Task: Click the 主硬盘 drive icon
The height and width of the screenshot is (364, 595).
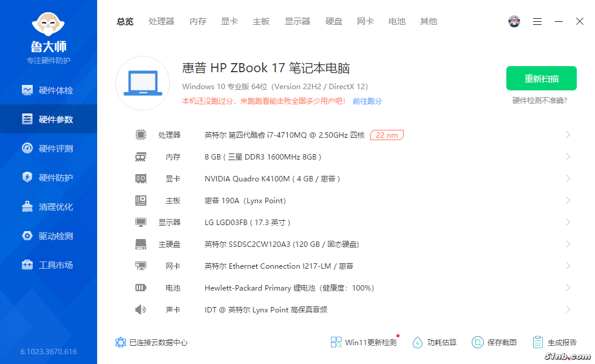Action: click(141, 244)
